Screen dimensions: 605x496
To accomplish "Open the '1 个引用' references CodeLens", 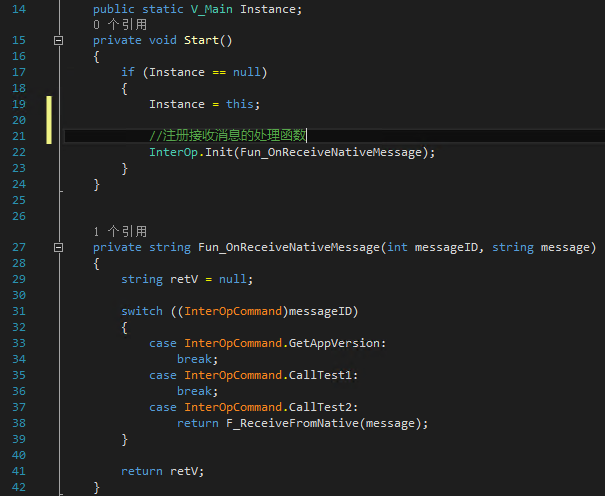I will click(x=119, y=231).
